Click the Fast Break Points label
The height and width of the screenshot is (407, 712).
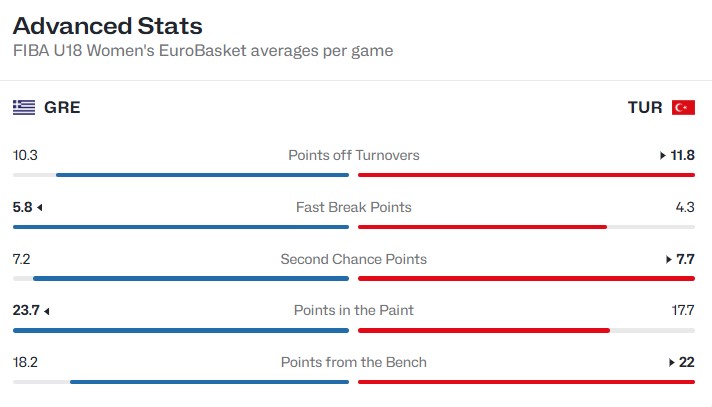click(x=354, y=207)
